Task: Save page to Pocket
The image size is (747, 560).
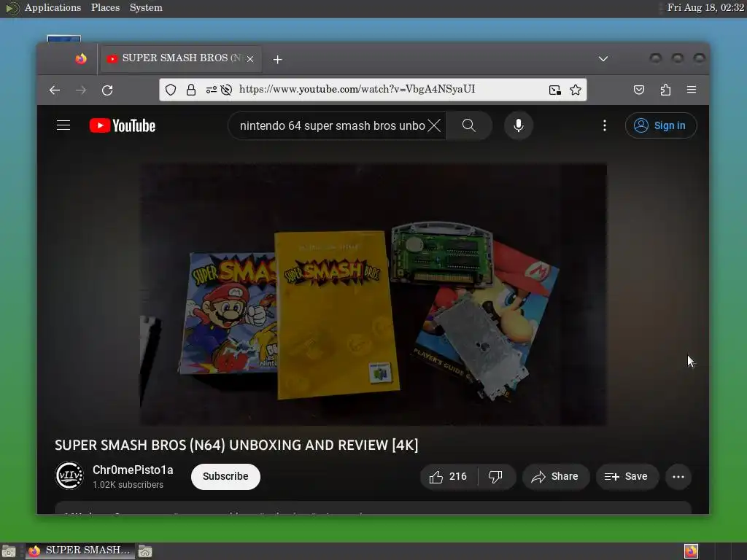Action: 639,90
